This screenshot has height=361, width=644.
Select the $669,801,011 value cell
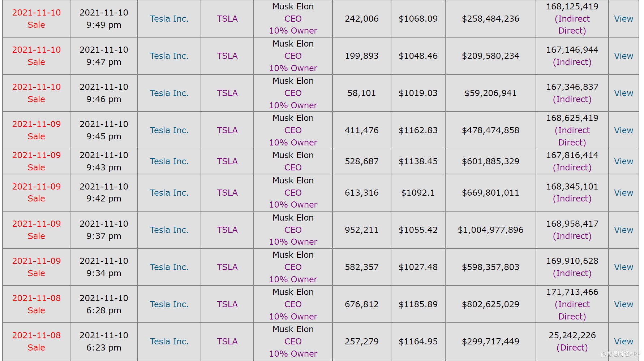point(490,193)
